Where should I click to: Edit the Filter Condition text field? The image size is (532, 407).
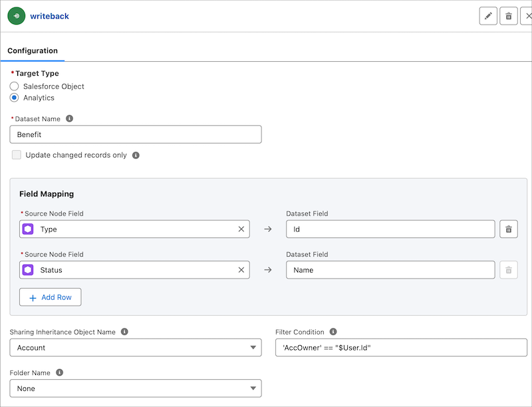click(401, 347)
